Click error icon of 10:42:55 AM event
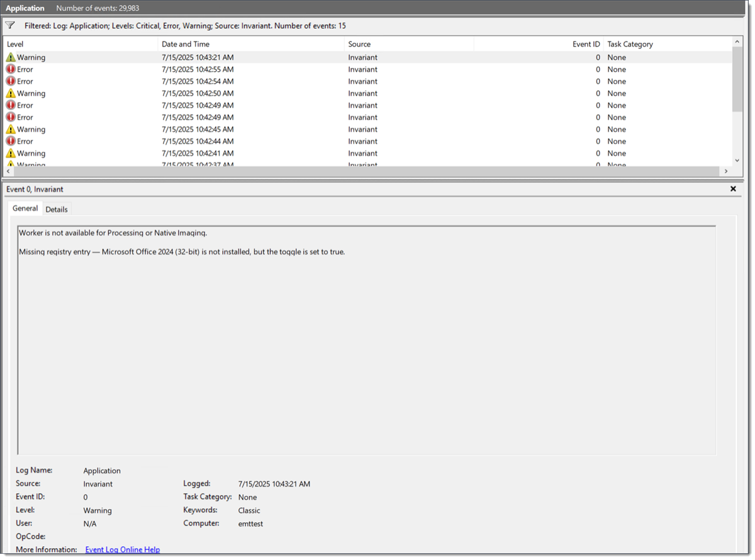This screenshot has height=560, width=755. pyautogui.click(x=11, y=69)
